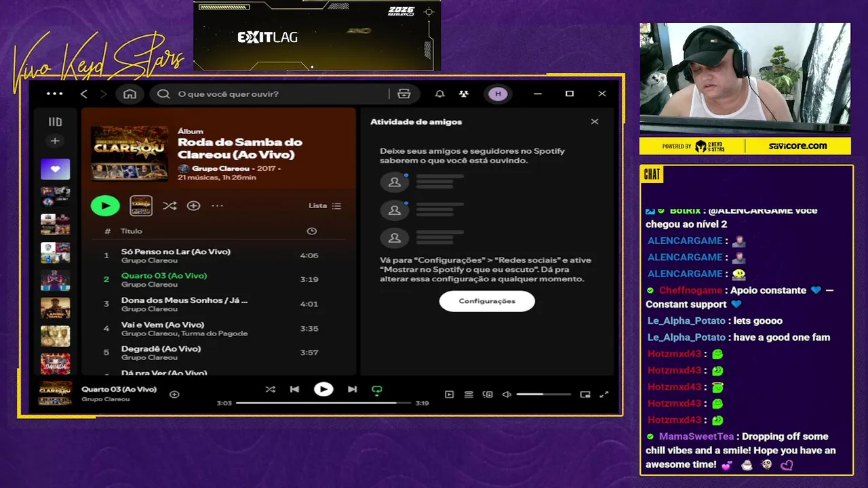Open the Queue icon
This screenshot has width=868, height=488.
[469, 394]
